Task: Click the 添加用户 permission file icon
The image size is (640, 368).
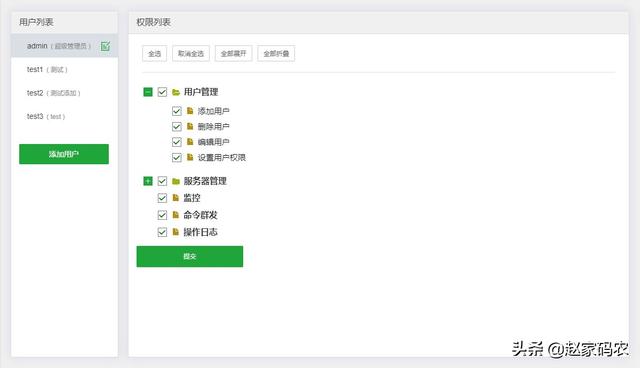Action: click(x=190, y=111)
